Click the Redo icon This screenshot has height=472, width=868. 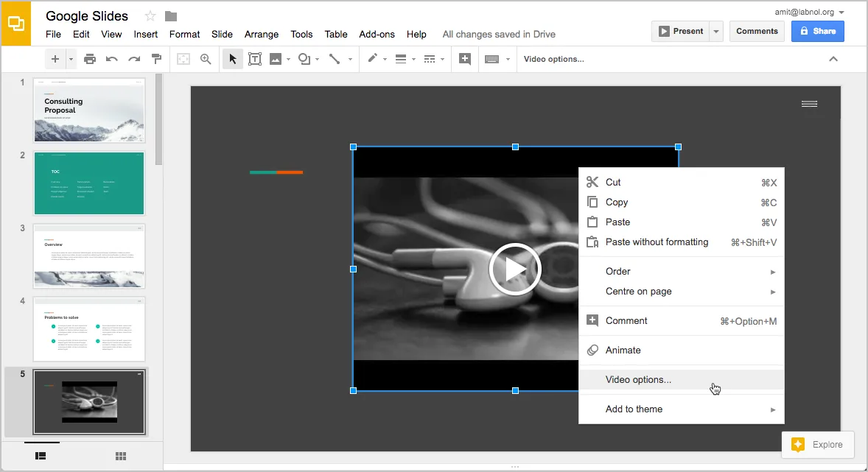coord(133,59)
